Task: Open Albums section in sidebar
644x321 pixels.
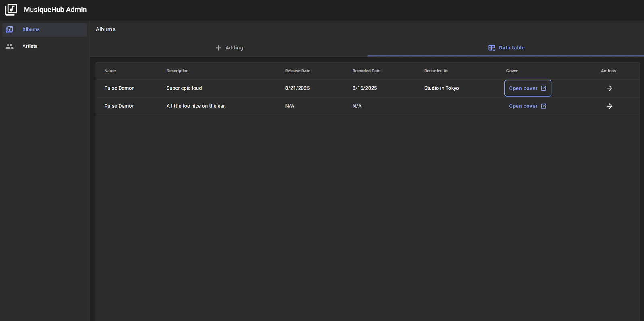Action: [45, 29]
